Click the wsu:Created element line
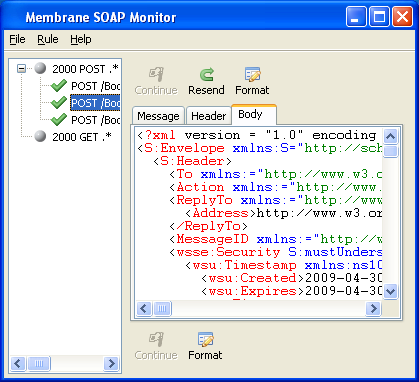419x382 pixels. 291,278
